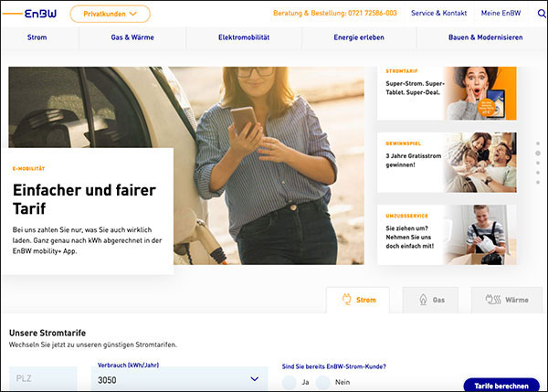Click the surprised woman tablet thumbnail
This screenshot has width=548, height=392.
pos(479,93)
